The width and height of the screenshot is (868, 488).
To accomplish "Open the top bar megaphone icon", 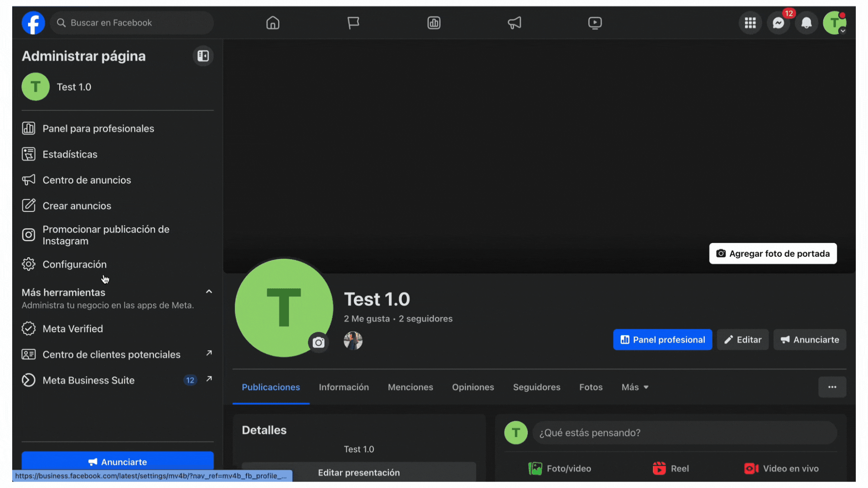I will [514, 23].
